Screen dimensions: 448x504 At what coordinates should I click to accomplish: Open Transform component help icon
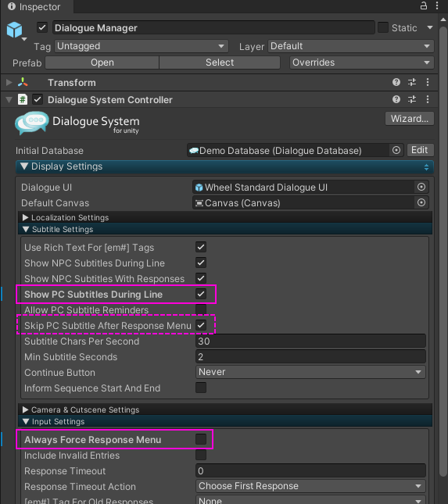(396, 82)
